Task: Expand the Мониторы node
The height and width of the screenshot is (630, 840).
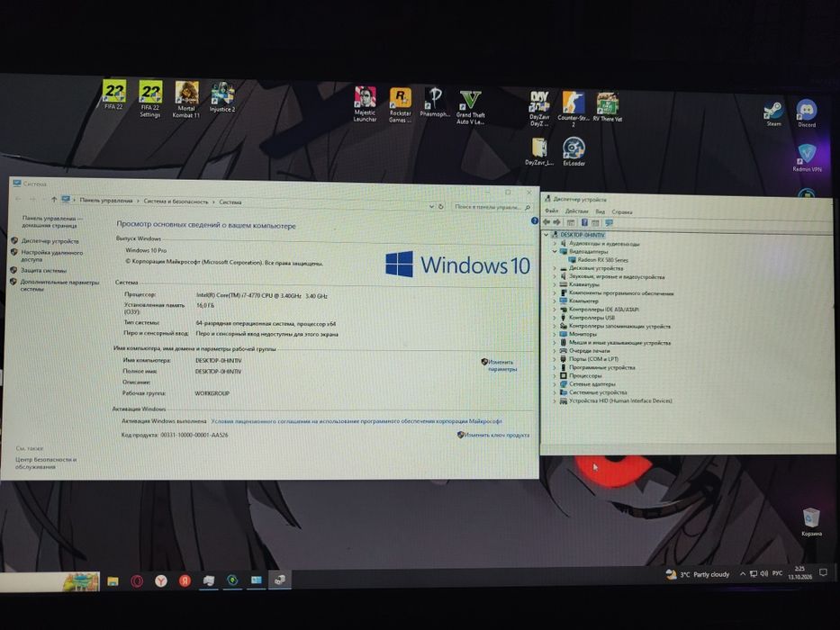Action: point(555,334)
